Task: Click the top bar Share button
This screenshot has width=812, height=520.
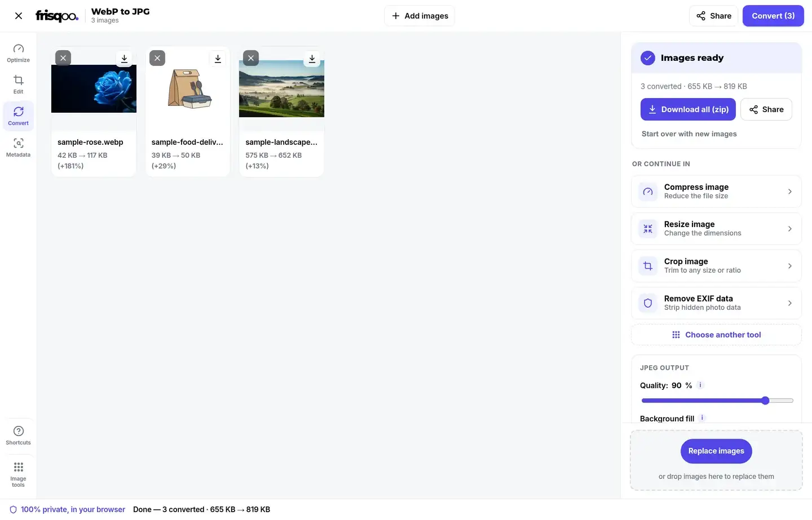Action: point(714,16)
